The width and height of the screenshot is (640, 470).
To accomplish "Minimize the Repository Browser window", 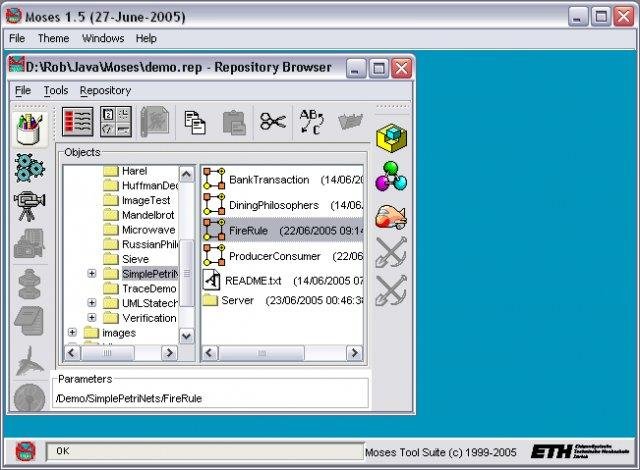I will (356, 69).
